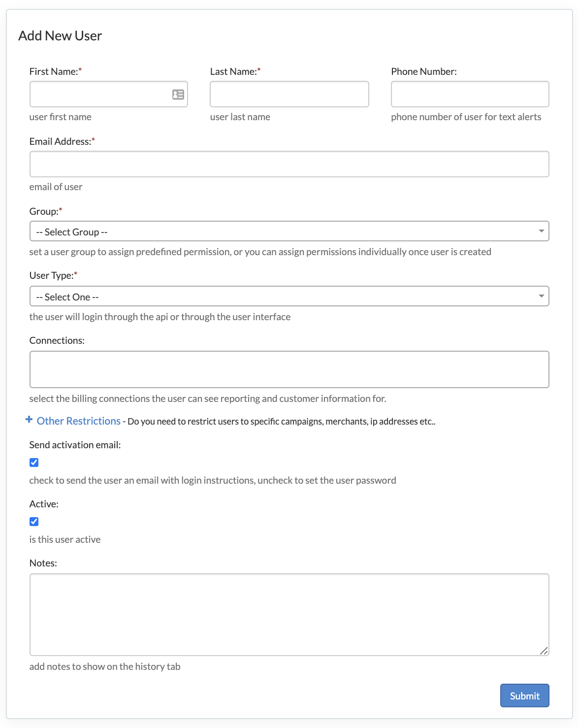Open the Select Group dropdown

tap(289, 232)
